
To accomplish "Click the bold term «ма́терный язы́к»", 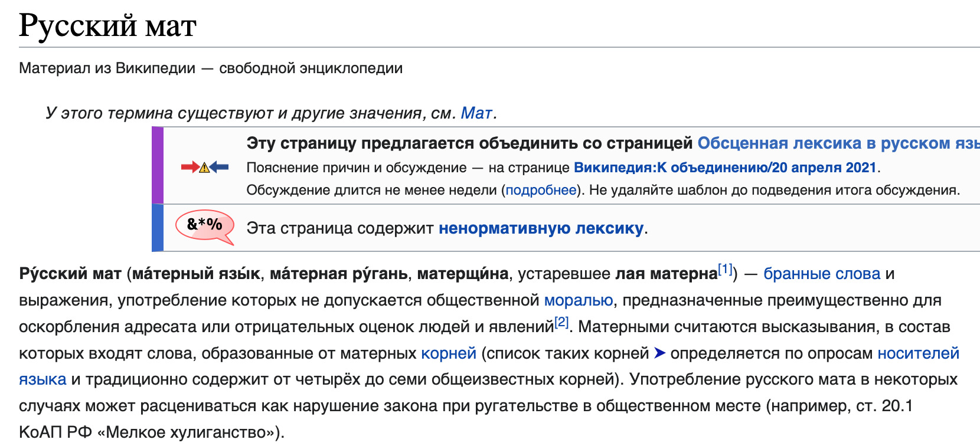I will pos(195,274).
